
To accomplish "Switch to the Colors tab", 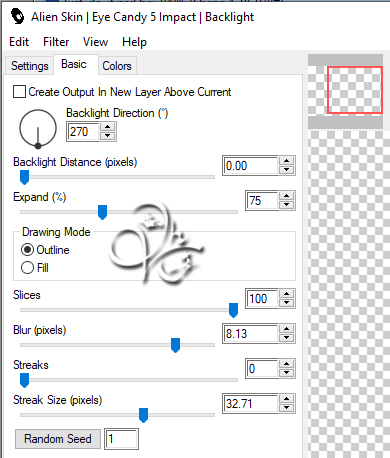I will pyautogui.click(x=117, y=66).
